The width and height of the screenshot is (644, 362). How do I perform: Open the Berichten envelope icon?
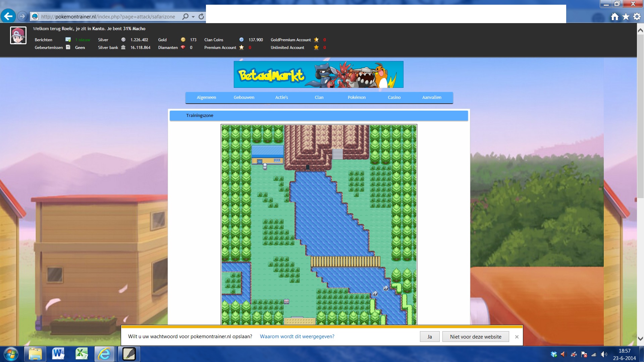[x=68, y=40]
